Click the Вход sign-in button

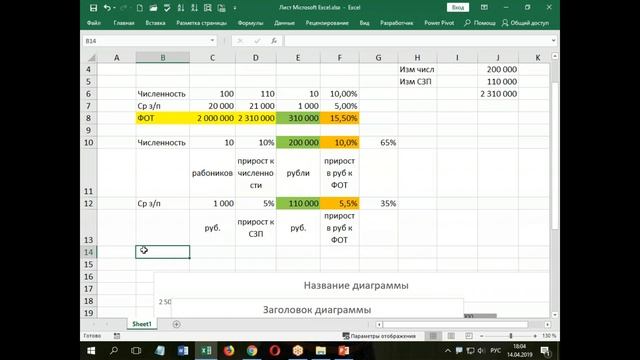pos(458,7)
